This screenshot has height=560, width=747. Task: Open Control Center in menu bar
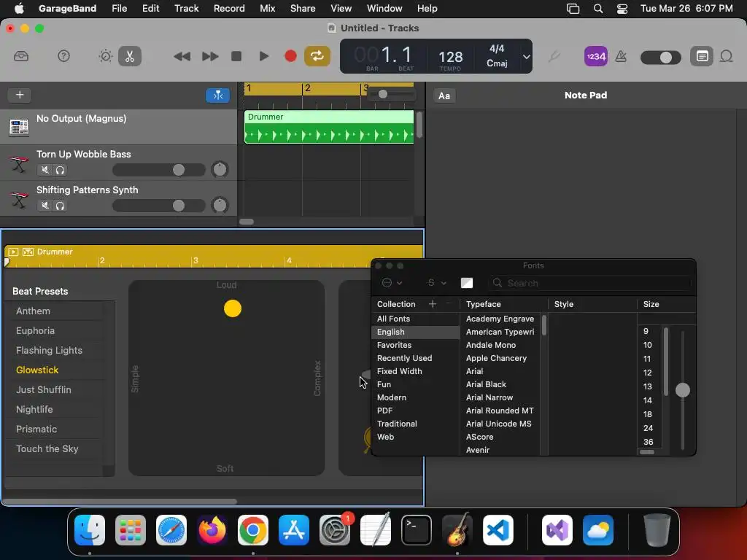click(x=622, y=9)
